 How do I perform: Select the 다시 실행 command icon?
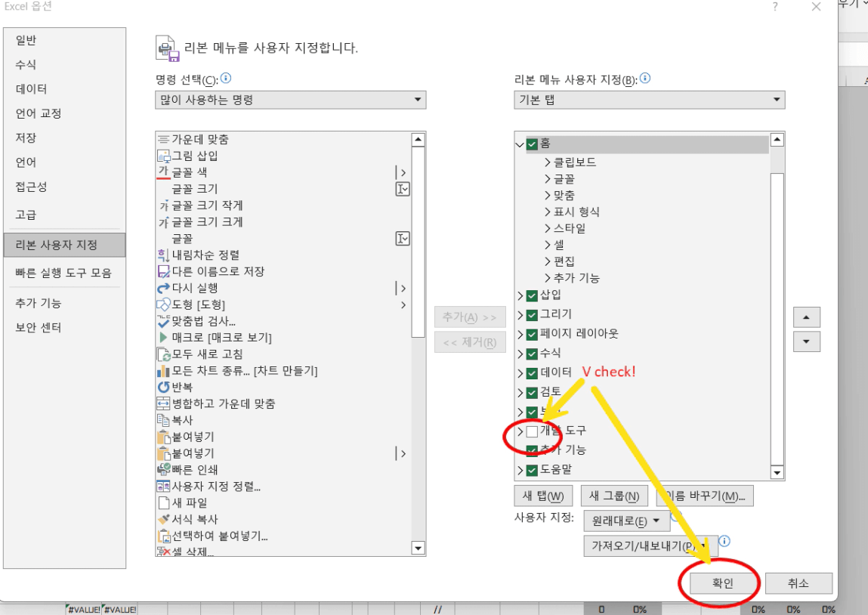point(163,289)
